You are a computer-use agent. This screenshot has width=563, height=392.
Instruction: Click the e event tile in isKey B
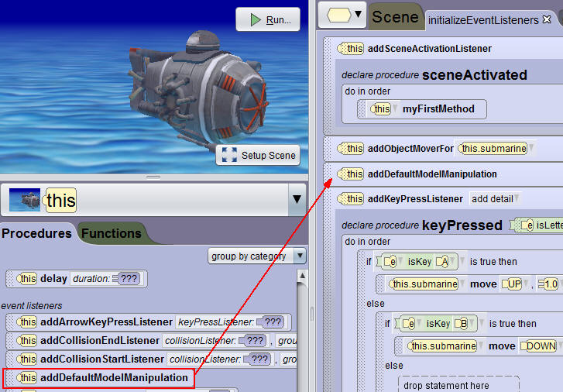point(408,324)
